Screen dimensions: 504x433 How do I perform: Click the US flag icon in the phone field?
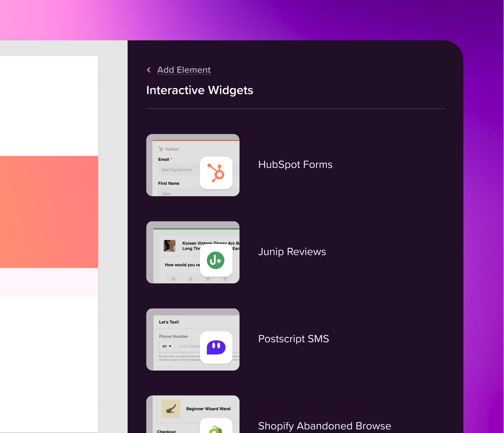pos(165,346)
